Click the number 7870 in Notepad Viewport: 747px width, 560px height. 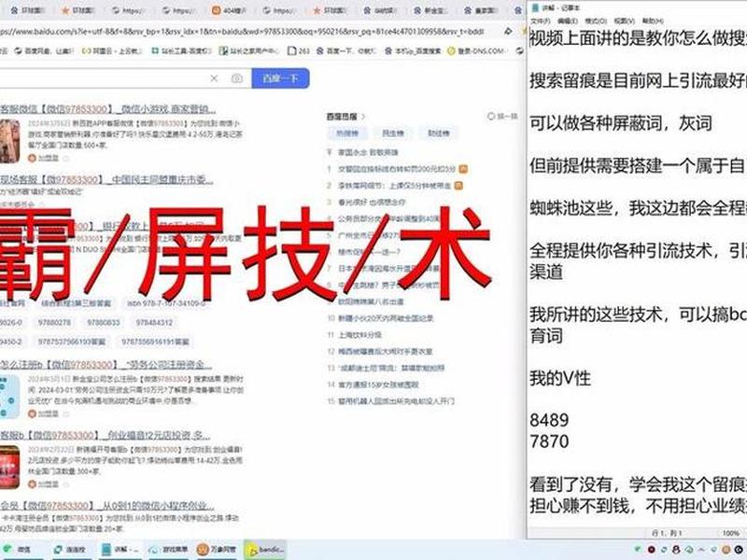(x=549, y=441)
